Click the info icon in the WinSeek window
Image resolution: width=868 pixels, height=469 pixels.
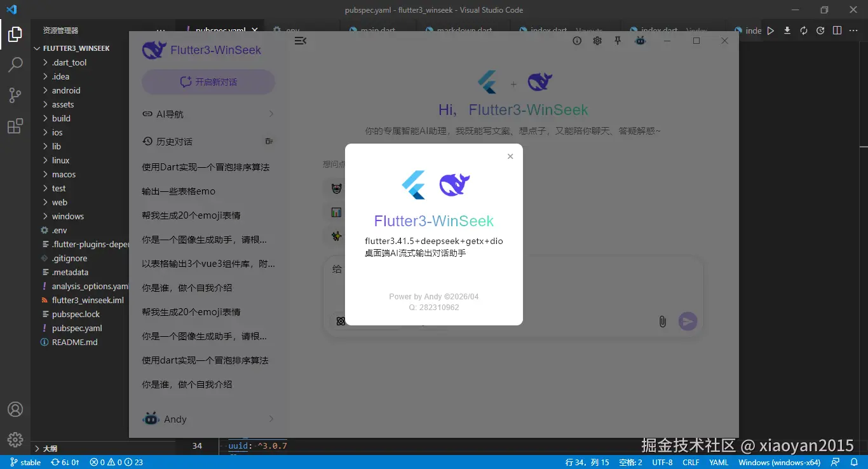tap(576, 40)
